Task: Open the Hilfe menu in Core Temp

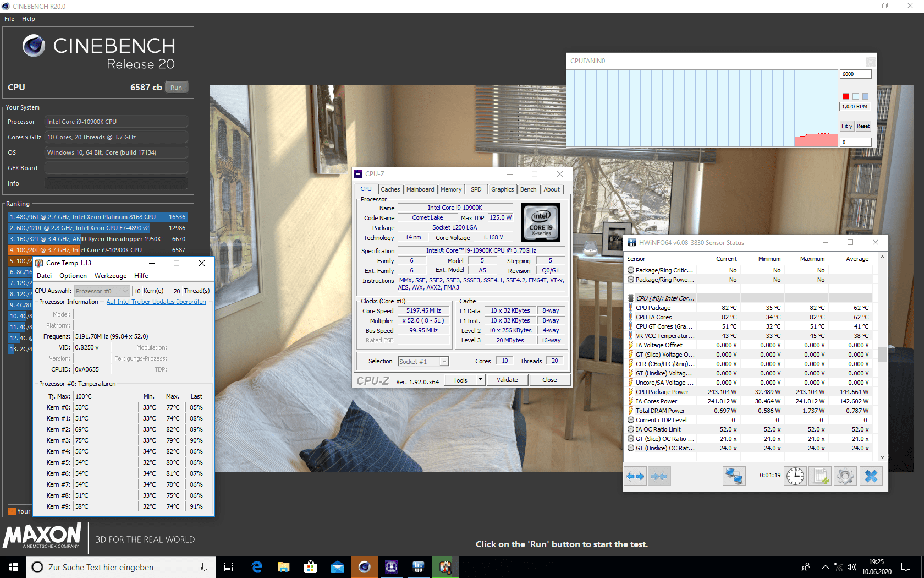Action: (141, 276)
